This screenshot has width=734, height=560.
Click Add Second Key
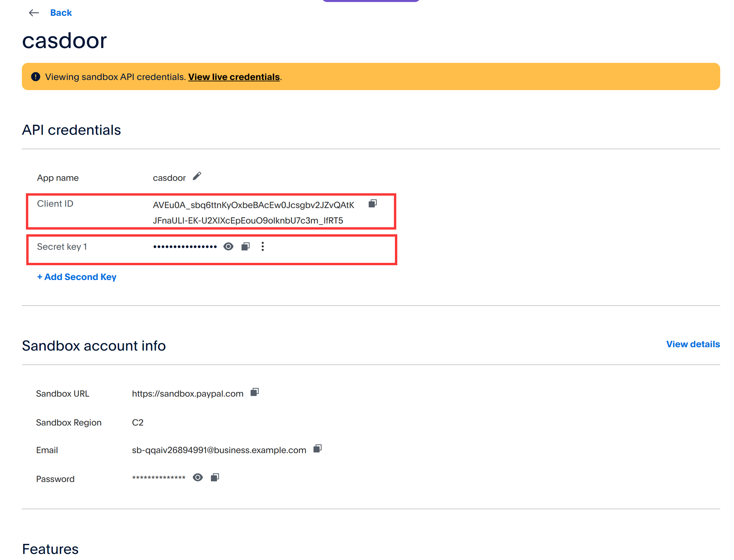[76, 277]
